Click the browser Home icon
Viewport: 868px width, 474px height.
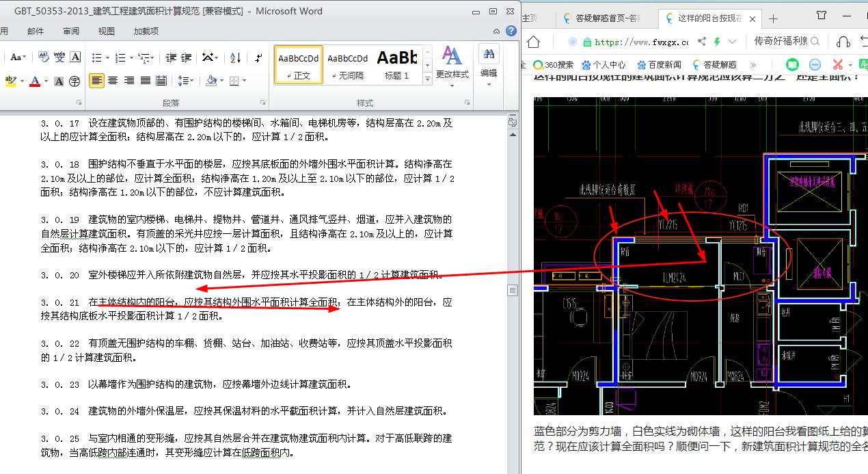(x=533, y=42)
